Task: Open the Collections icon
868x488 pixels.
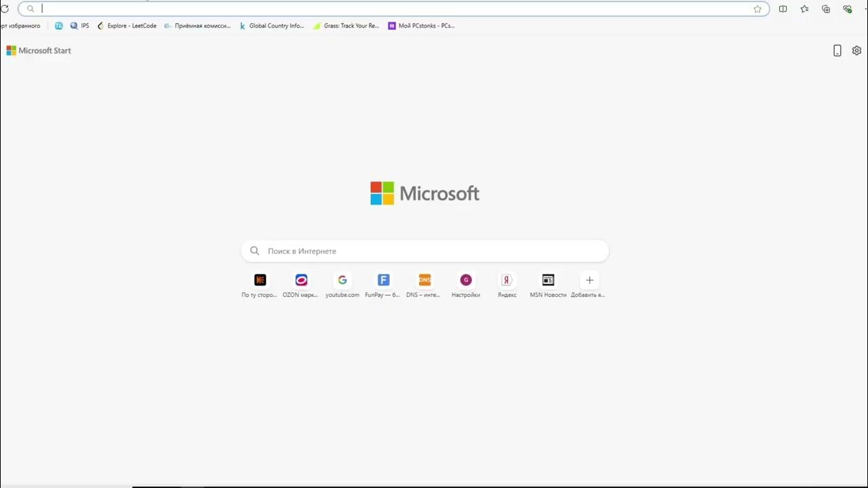Action: [x=826, y=9]
